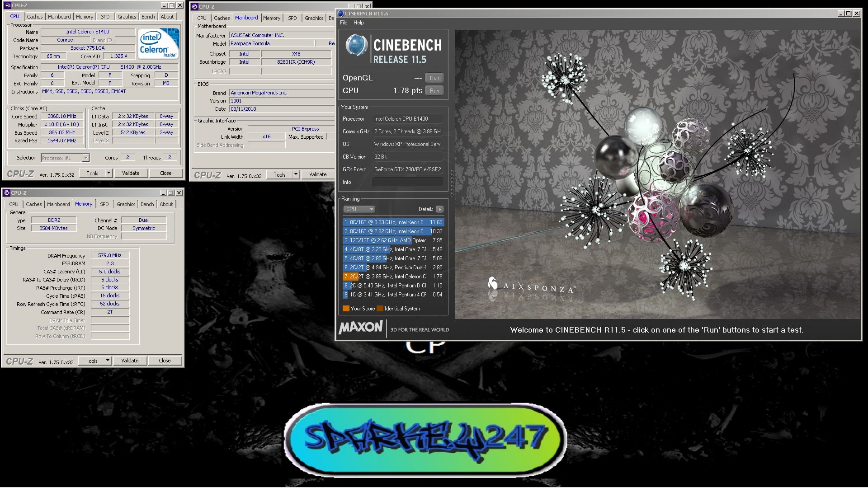Image resolution: width=868 pixels, height=488 pixels.
Task: Click the Cinebench sphere logo icon
Action: click(x=356, y=46)
